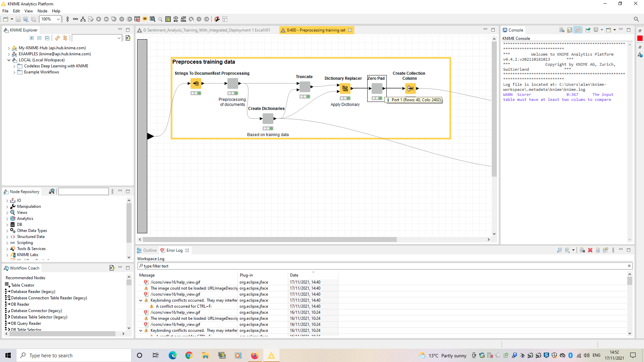Toggle console Word Wrap icon
Screen dimensions: 644x362
578,30
